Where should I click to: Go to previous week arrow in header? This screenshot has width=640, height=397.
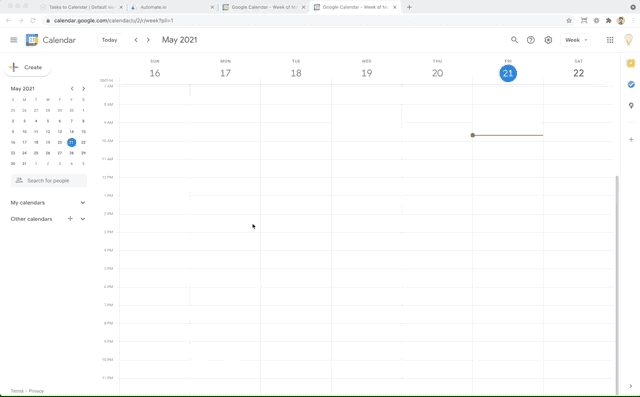click(x=136, y=40)
